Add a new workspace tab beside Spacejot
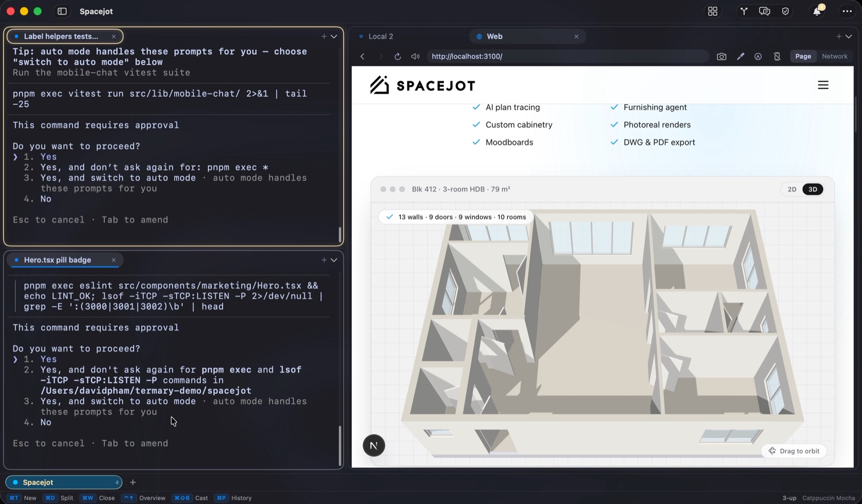 point(133,482)
